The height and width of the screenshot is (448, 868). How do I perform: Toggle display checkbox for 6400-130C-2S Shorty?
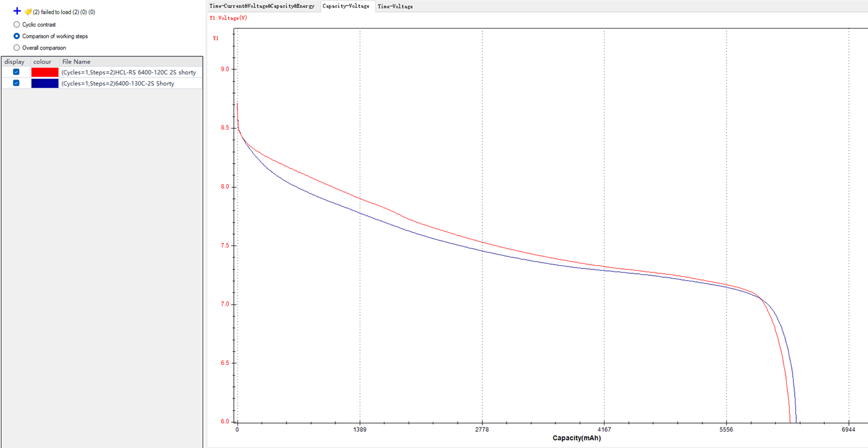tap(16, 83)
